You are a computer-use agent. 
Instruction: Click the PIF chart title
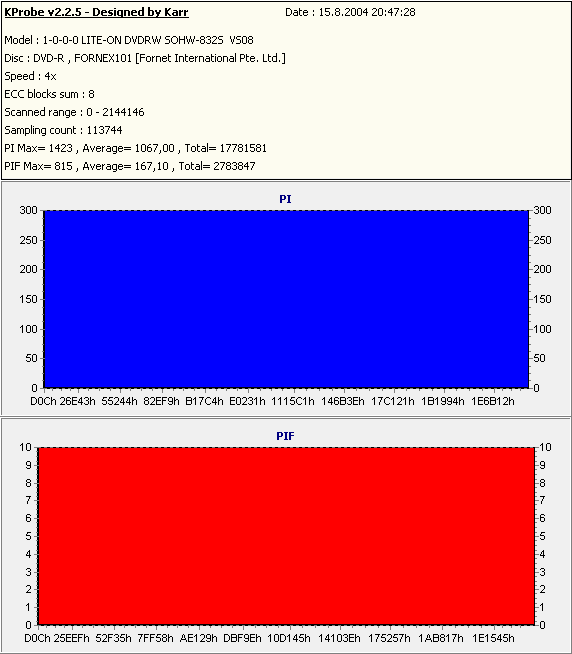point(285,436)
